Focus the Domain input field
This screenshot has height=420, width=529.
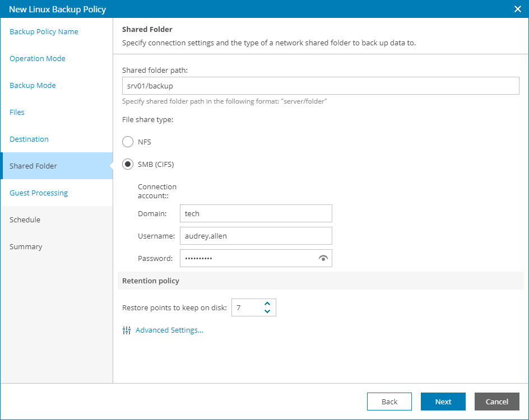pyautogui.click(x=256, y=213)
